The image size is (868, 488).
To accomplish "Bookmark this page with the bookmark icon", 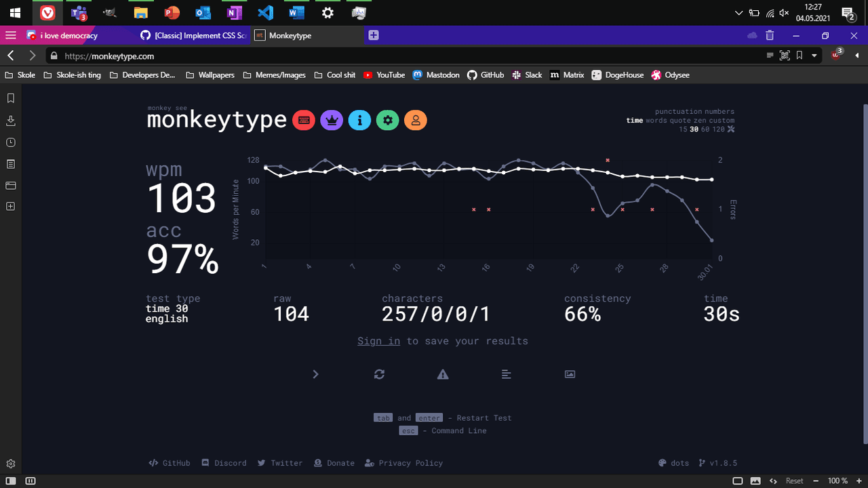I will (x=800, y=56).
